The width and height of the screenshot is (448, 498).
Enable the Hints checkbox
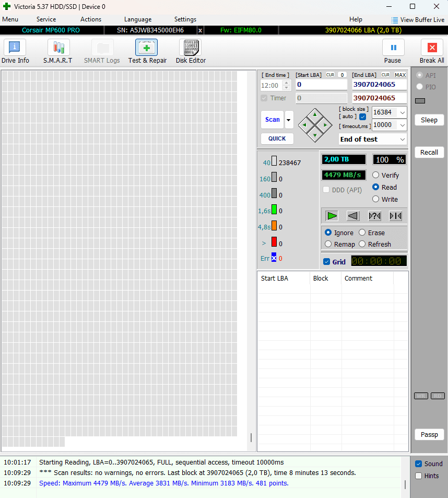[418, 476]
